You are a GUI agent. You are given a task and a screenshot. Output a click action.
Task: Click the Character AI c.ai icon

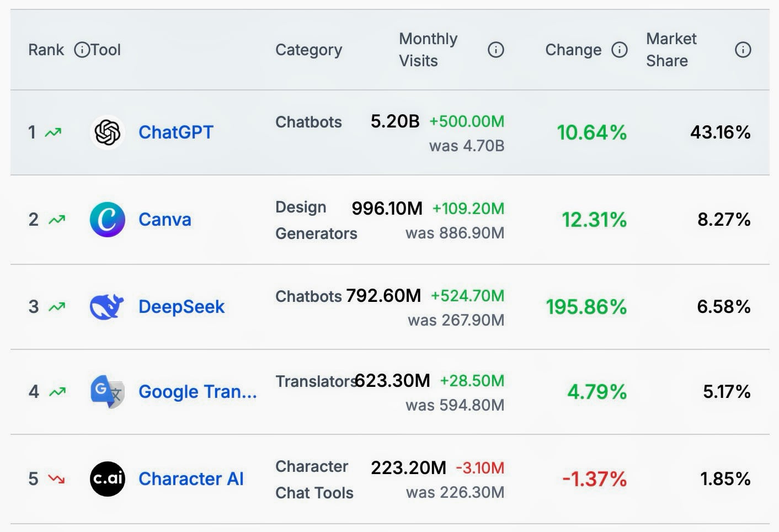(107, 478)
